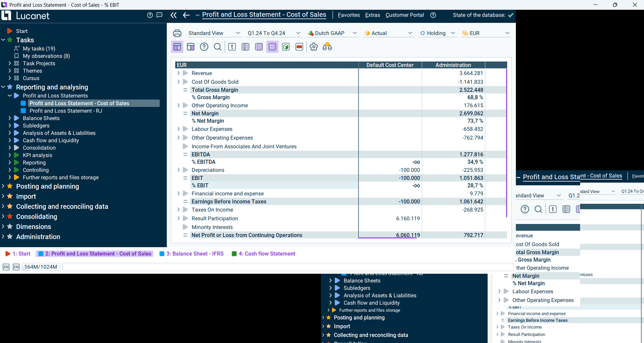Open Further reports and files storage in main sidebar
The width and height of the screenshot is (644, 343).
pyautogui.click(x=61, y=177)
